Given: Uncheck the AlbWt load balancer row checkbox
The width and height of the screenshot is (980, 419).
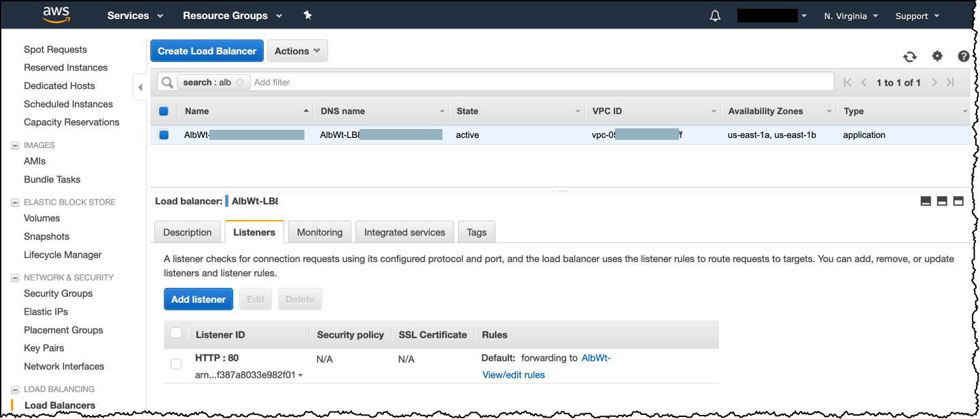Looking at the screenshot, I should 163,134.
